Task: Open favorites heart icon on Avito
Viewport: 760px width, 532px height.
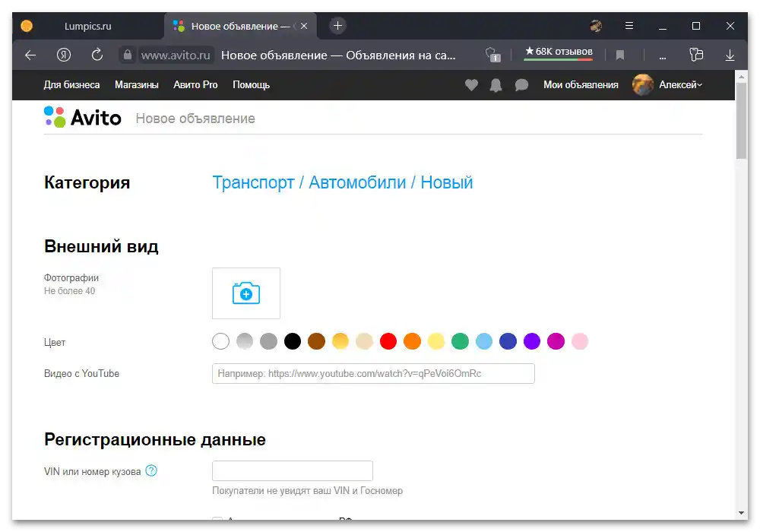Action: [471, 85]
